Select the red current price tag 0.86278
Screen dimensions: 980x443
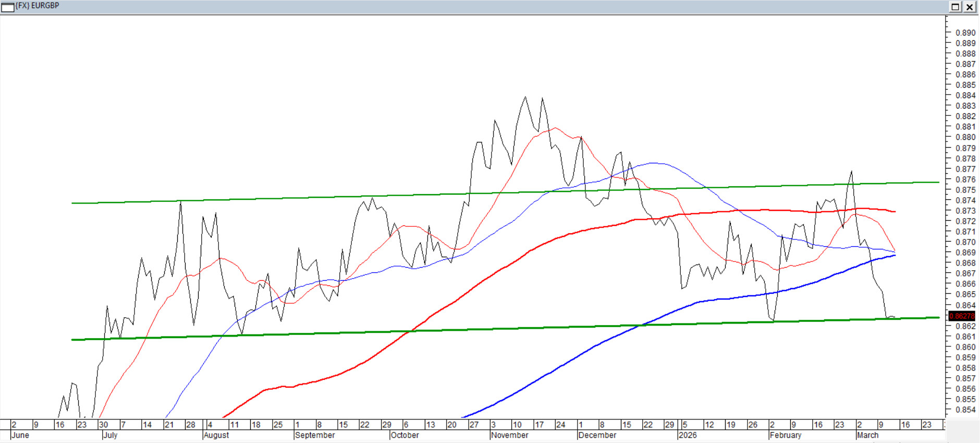962,316
